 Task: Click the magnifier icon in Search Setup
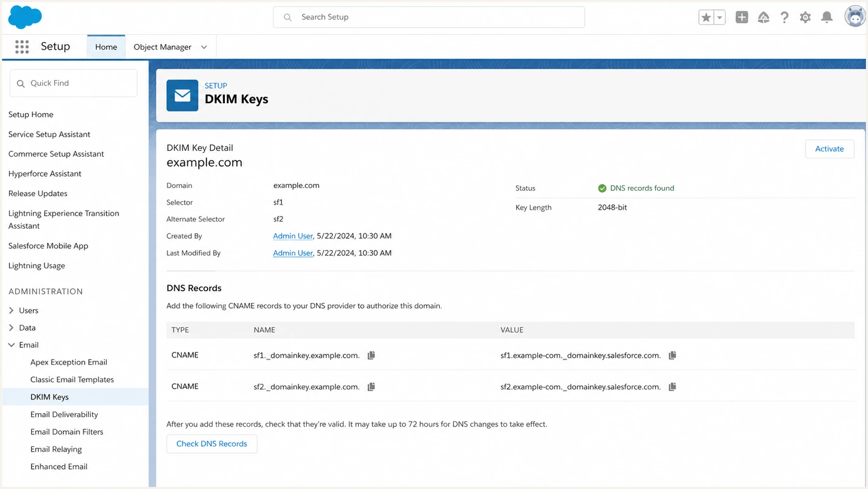tap(288, 17)
